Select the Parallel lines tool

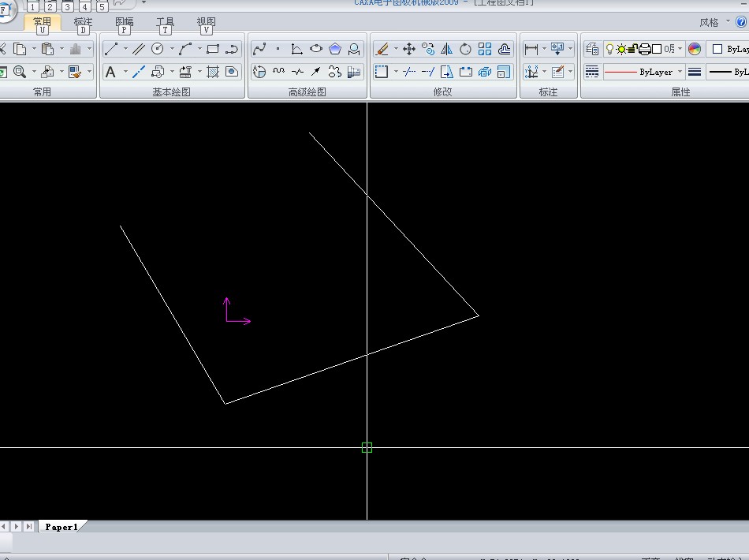pos(139,49)
